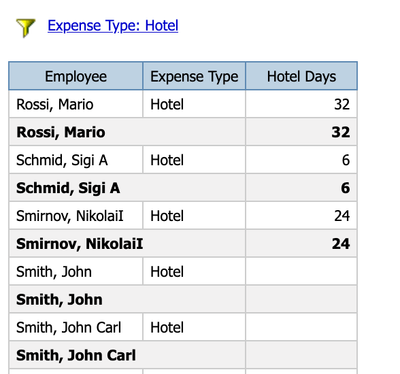The image size is (400, 374).
Task: Open the Expense Type: Hotel filter link
Action: [x=113, y=26]
